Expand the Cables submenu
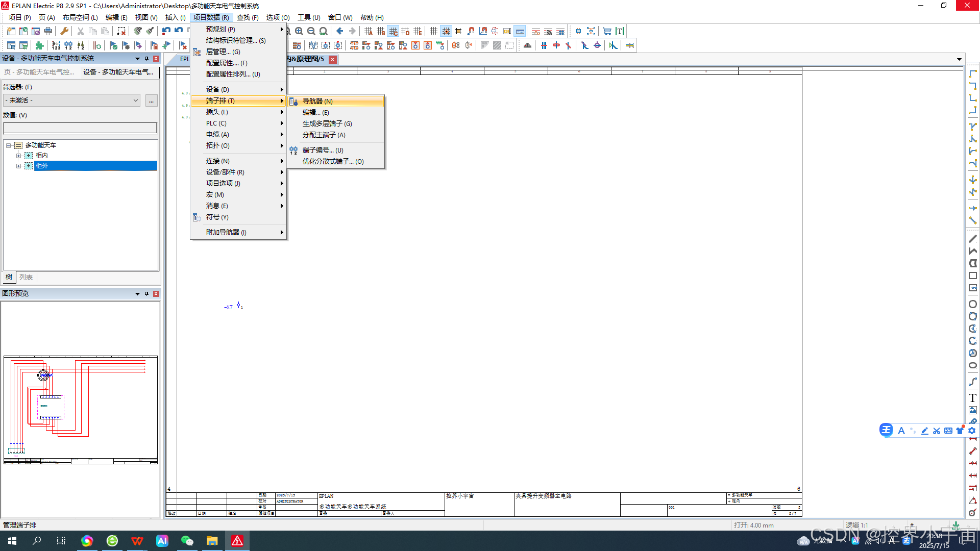 238,134
